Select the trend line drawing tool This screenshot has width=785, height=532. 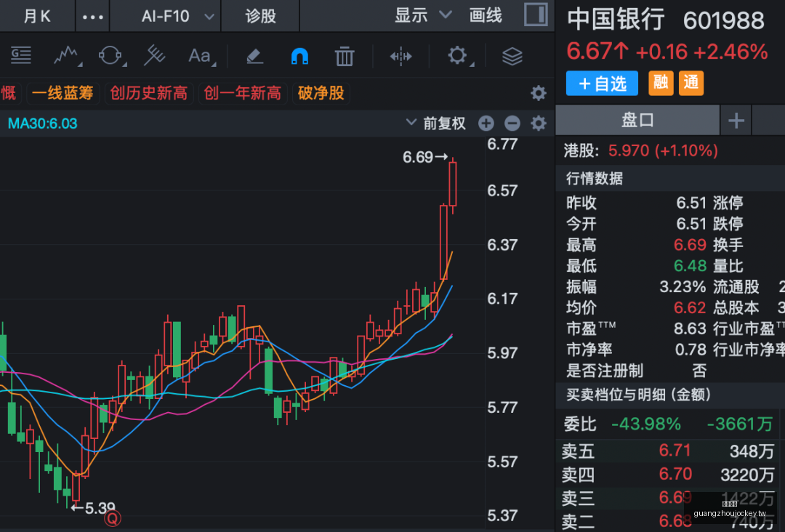coord(67,55)
